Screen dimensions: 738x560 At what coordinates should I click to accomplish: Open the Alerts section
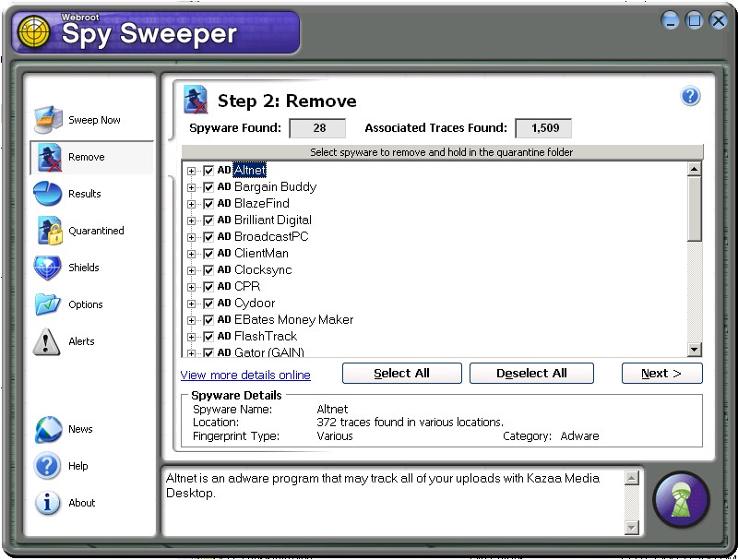click(81, 341)
